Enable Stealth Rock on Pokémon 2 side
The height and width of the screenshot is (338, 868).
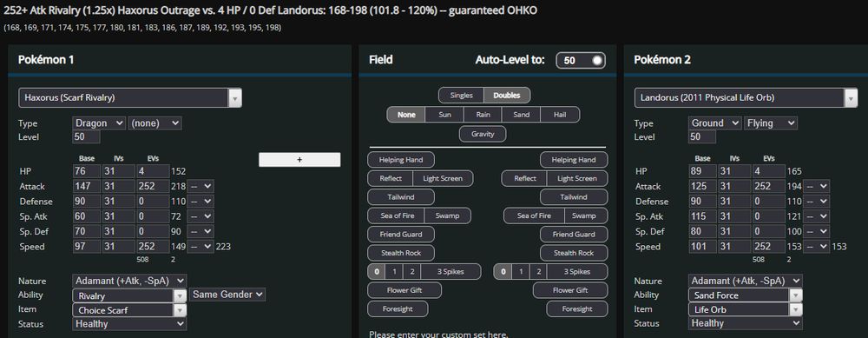pos(574,253)
